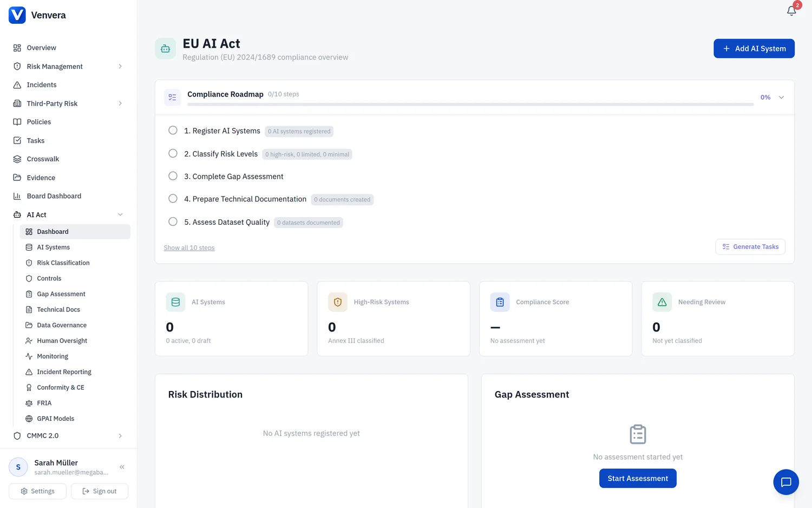The height and width of the screenshot is (508, 812).
Task: Open the Settings button
Action: pos(37,491)
